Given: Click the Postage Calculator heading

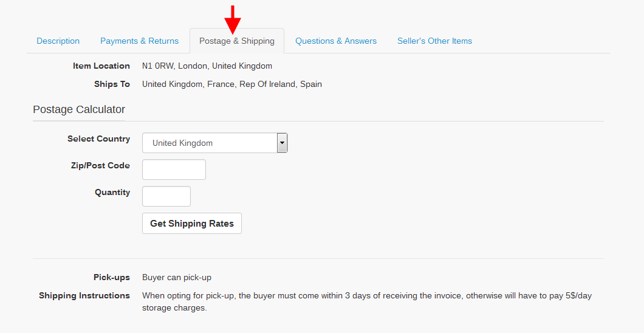Looking at the screenshot, I should [79, 110].
